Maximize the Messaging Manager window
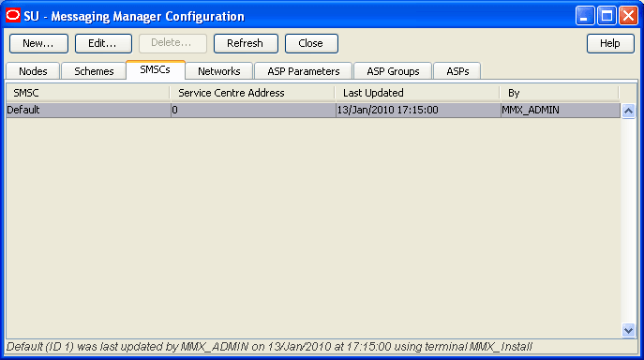 (607, 16)
